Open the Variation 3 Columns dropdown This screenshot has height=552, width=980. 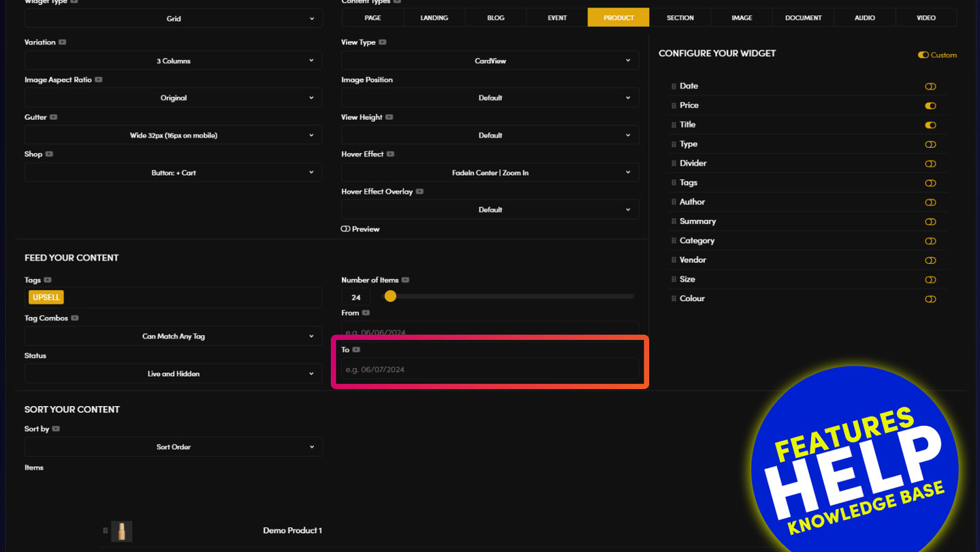pos(174,61)
